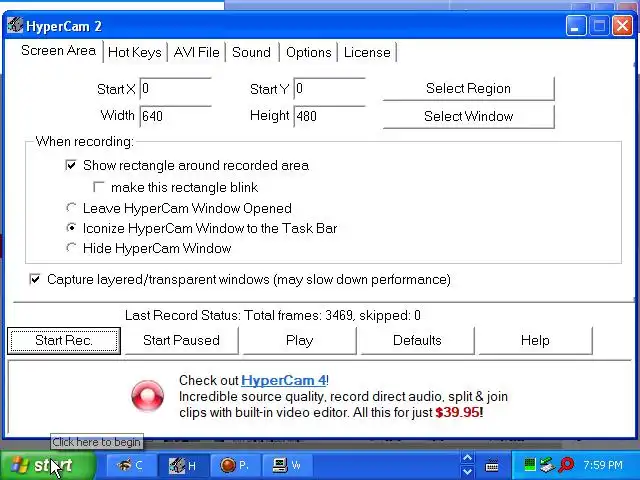This screenshot has width=640, height=480.
Task: Click the Select Window button
Action: (x=468, y=116)
